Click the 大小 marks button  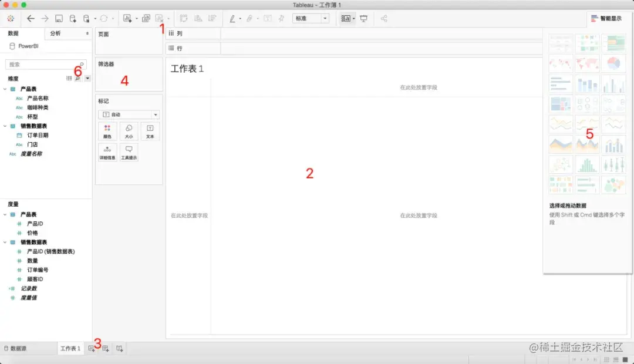129,131
